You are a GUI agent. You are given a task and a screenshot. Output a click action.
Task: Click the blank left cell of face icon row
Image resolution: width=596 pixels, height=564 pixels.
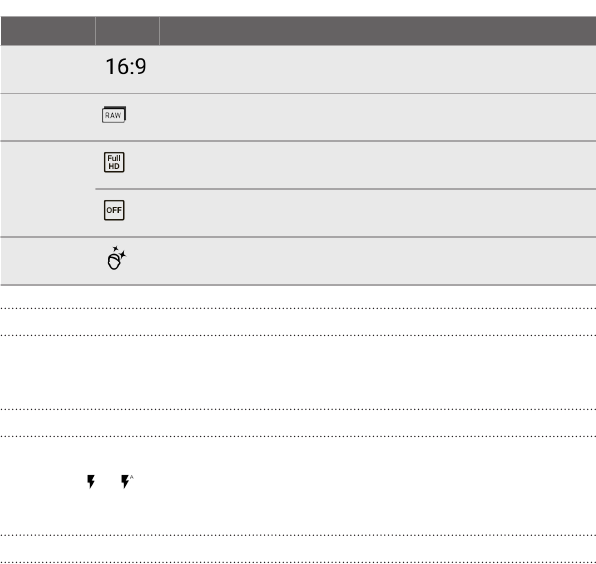coord(48,261)
